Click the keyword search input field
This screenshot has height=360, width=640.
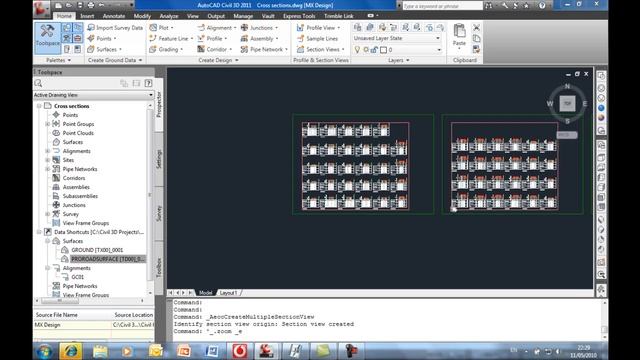[442, 6]
